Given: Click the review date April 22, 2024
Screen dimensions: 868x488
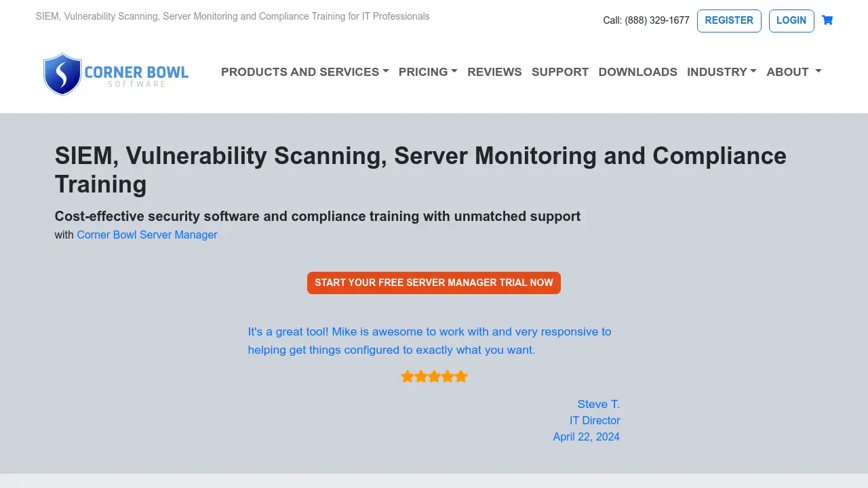Looking at the screenshot, I should point(587,436).
